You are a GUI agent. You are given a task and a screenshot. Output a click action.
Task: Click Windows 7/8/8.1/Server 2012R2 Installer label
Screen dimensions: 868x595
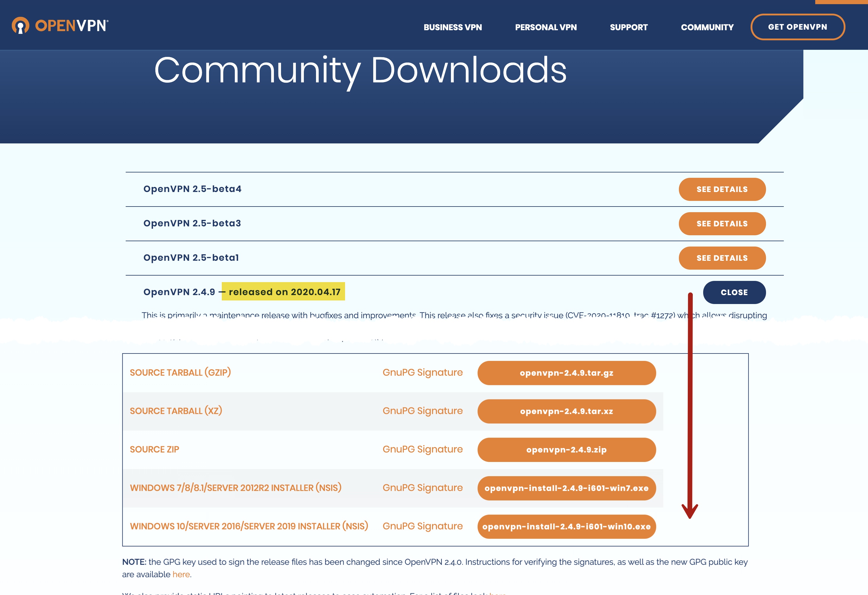235,488
